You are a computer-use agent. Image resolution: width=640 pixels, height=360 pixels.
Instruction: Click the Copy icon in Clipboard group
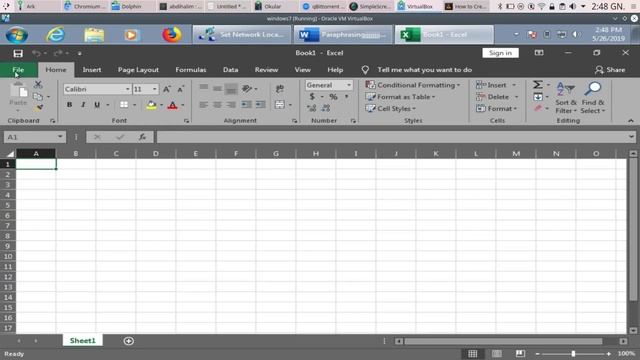pos(38,97)
